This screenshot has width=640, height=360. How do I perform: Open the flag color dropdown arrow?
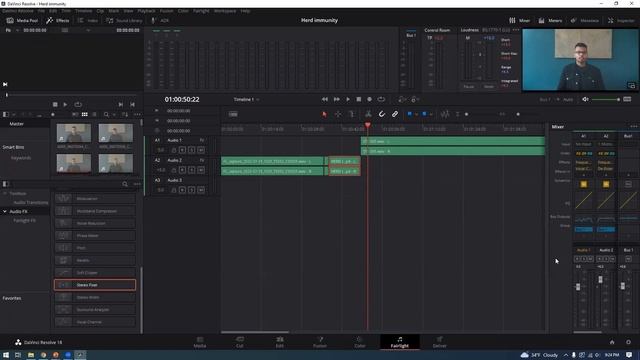[x=416, y=115]
